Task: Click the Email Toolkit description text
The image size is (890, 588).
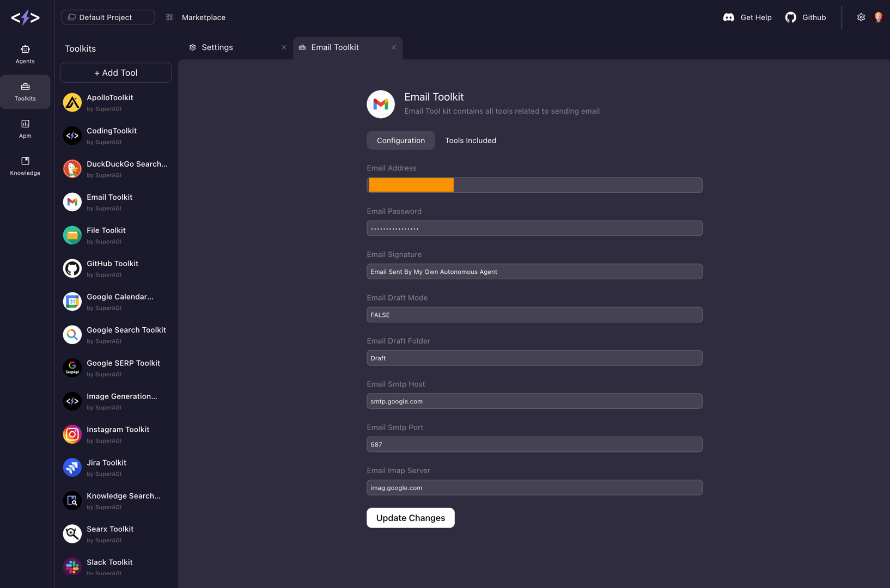Action: tap(502, 111)
